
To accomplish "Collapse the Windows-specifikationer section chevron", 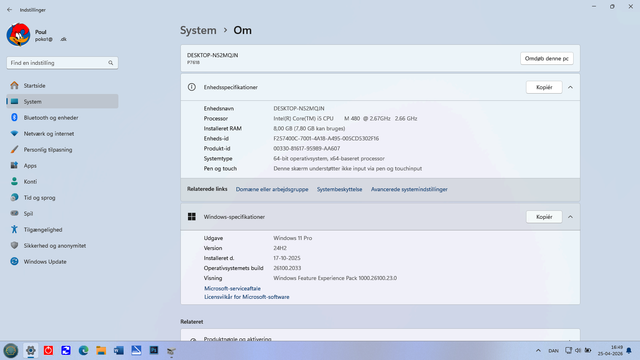I will point(570,217).
